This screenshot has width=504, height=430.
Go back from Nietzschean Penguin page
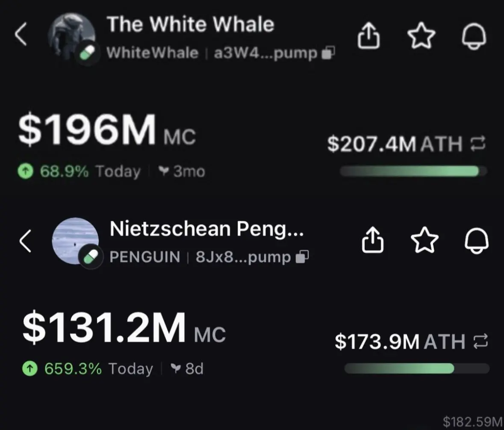click(25, 241)
